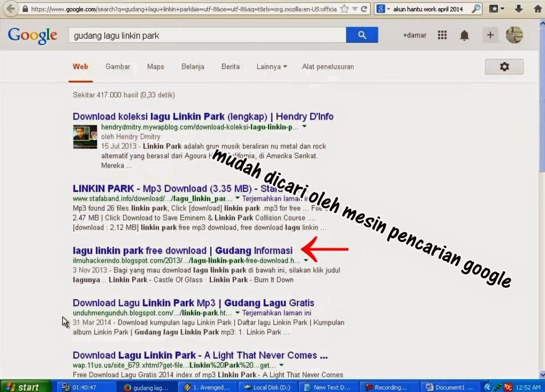Click the scrollbar down arrow
The image size is (545, 392).
tap(542, 375)
